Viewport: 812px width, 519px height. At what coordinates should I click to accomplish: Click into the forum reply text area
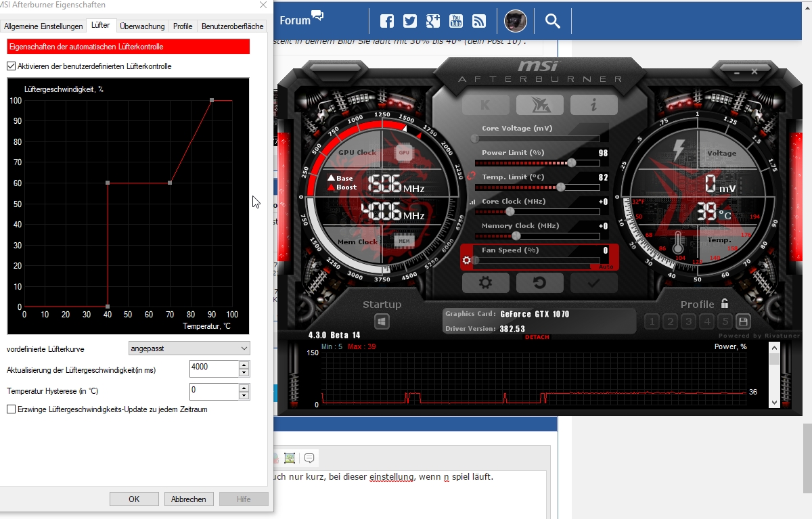click(411, 494)
